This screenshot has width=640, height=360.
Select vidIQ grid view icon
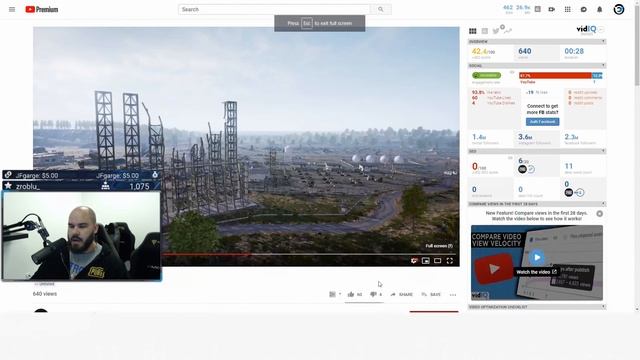pos(473,31)
